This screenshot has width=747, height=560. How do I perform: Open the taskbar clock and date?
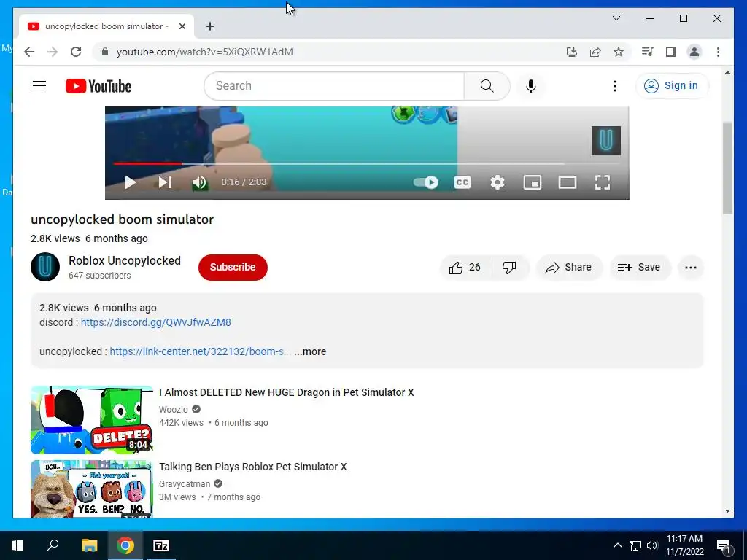(684, 545)
